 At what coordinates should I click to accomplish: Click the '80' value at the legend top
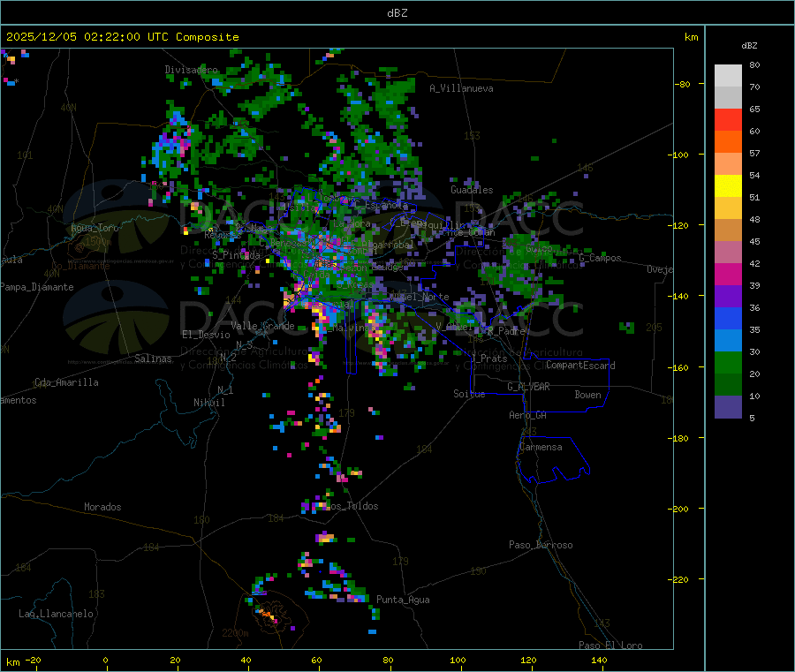coord(754,64)
